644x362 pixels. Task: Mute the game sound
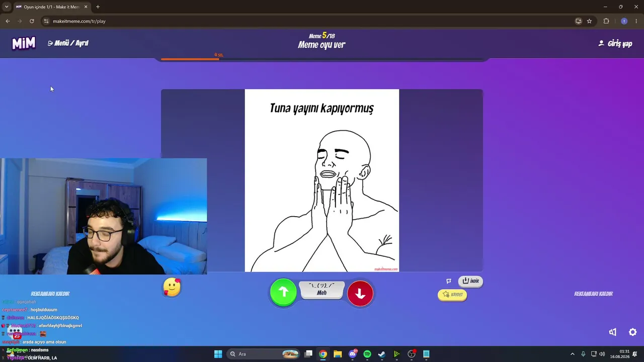[x=613, y=332]
